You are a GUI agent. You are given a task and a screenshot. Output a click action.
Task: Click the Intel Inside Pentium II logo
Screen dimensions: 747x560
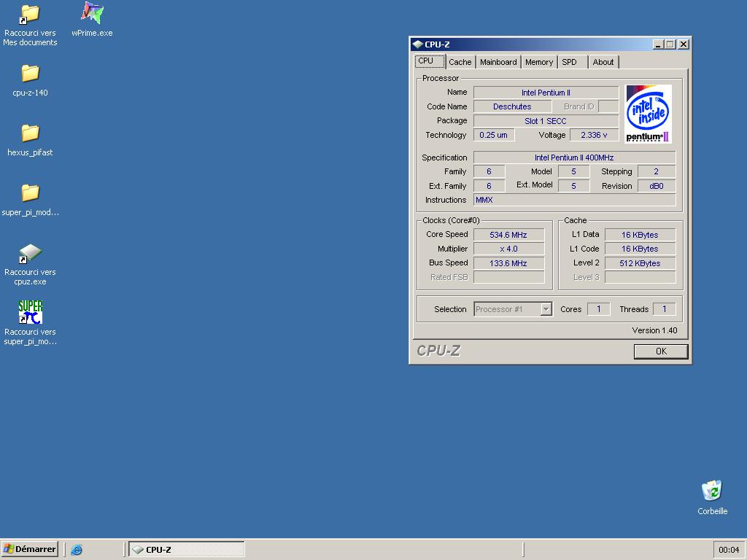[x=648, y=114]
